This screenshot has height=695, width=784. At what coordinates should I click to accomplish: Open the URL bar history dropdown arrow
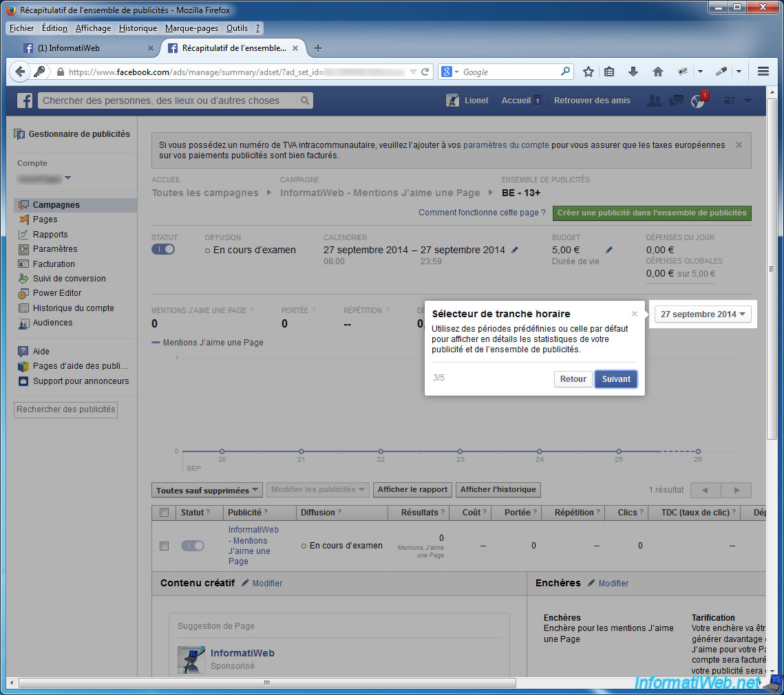[x=413, y=72]
